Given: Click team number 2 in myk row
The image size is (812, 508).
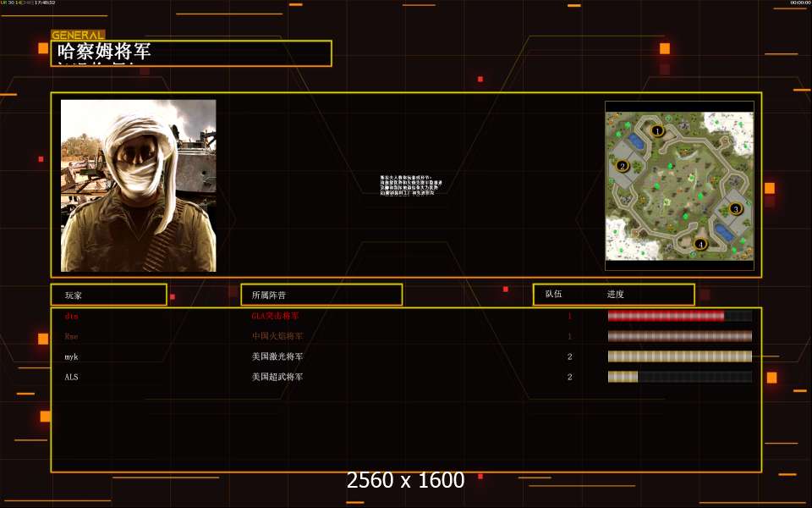Looking at the screenshot, I should click(569, 356).
